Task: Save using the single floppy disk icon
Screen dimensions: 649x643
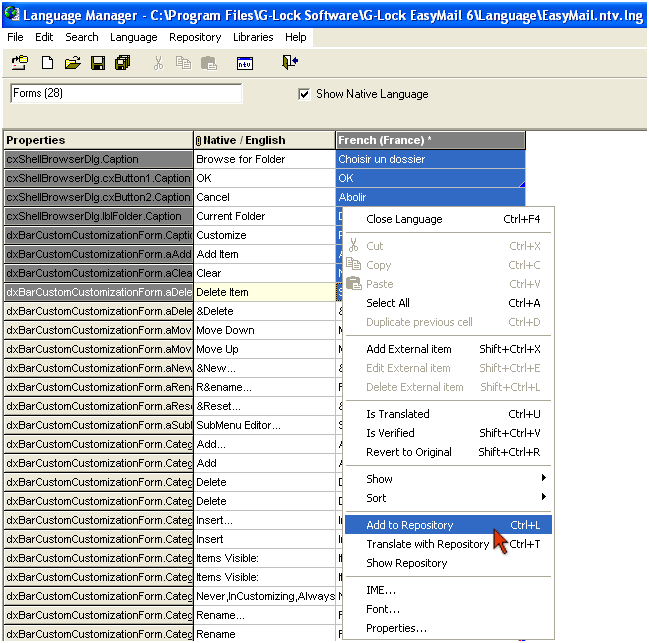Action: [98, 63]
